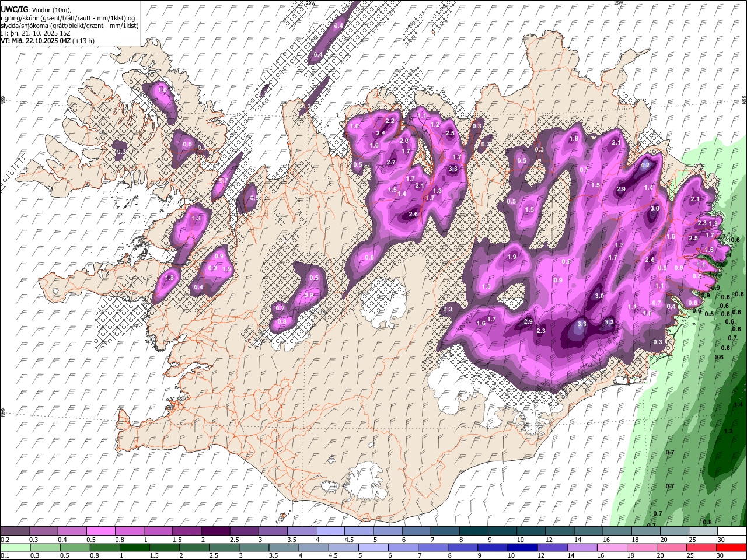This screenshot has width=747, height=560.
Task: Select the 3–3.5 violet snow scale swatch
Action: click(x=273, y=531)
